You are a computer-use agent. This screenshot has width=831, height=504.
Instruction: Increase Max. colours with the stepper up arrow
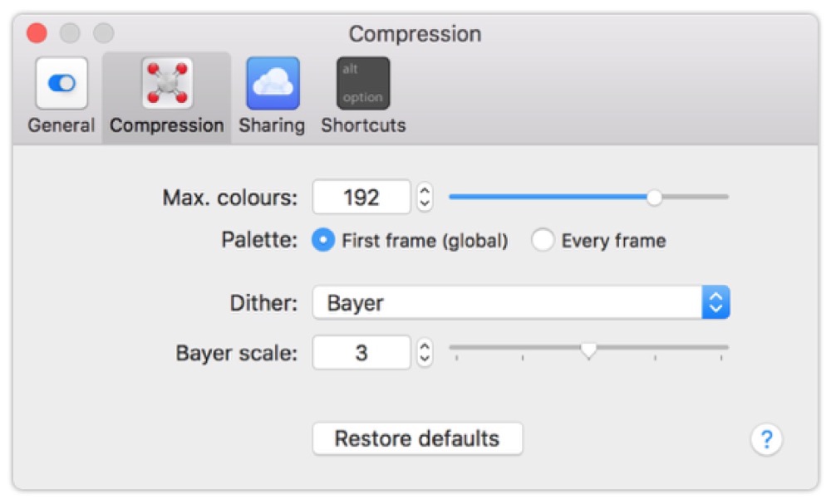coord(425,191)
